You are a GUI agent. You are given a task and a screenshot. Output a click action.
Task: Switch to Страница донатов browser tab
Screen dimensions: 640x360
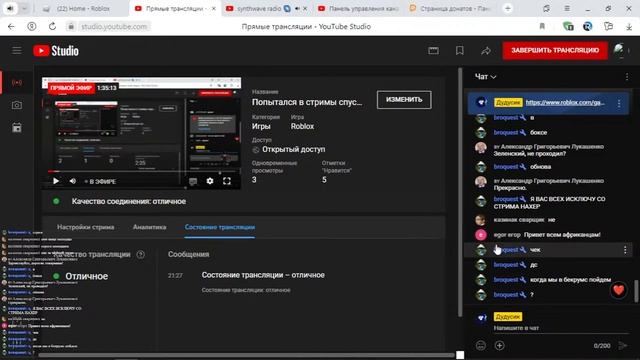[451, 9]
